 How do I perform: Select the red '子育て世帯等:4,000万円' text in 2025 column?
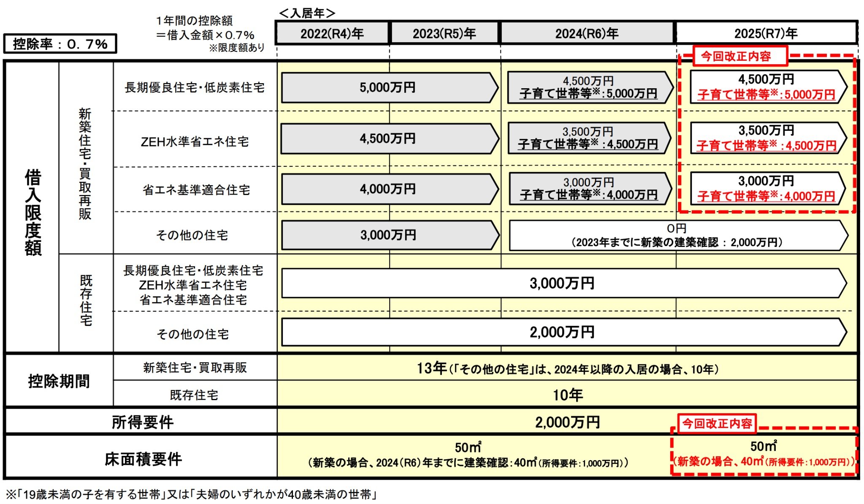point(766,196)
